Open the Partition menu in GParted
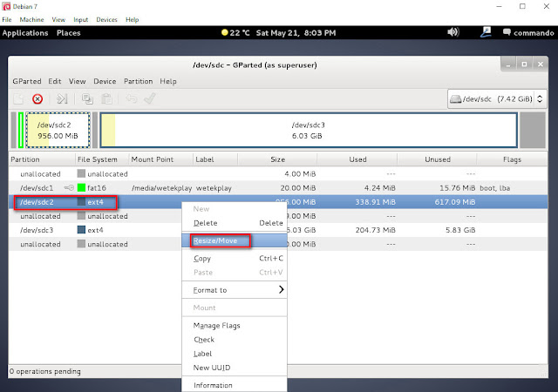 (x=138, y=81)
